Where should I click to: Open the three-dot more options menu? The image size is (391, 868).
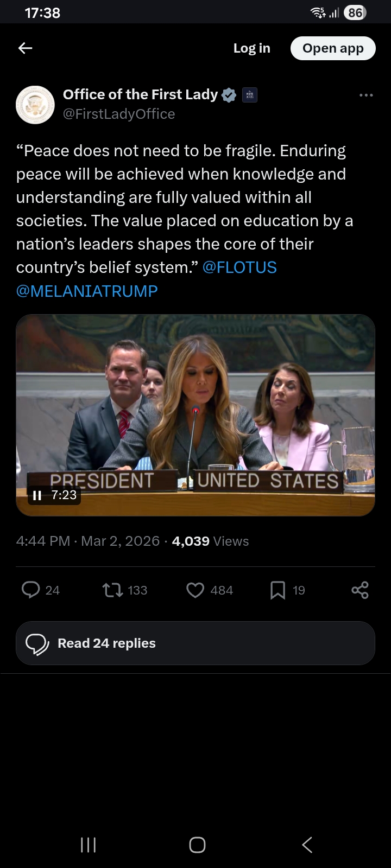[366, 95]
